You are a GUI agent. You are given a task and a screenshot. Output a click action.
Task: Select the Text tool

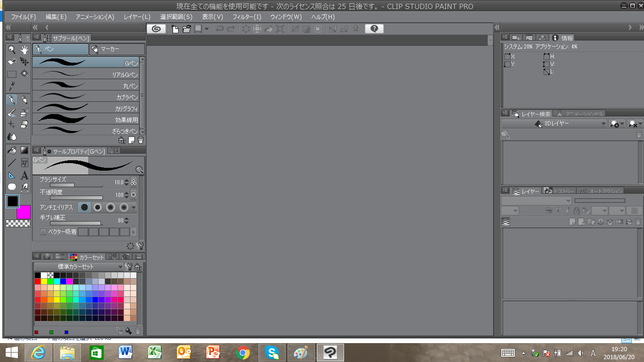click(25, 175)
